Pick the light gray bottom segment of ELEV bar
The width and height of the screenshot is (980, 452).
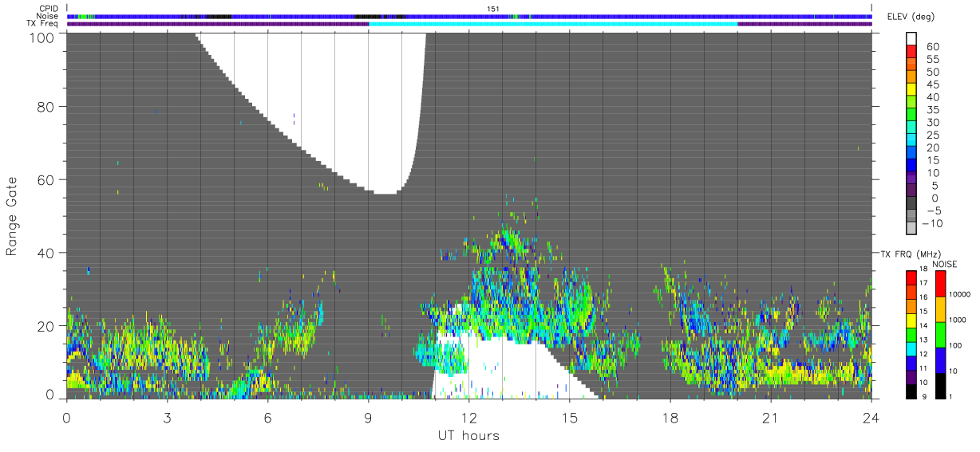point(913,229)
